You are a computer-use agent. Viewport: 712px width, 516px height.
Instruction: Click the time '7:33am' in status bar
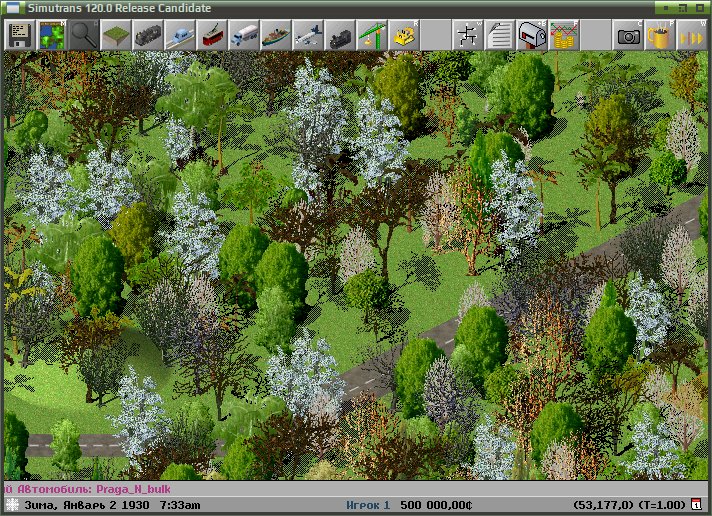pyautogui.click(x=180, y=505)
